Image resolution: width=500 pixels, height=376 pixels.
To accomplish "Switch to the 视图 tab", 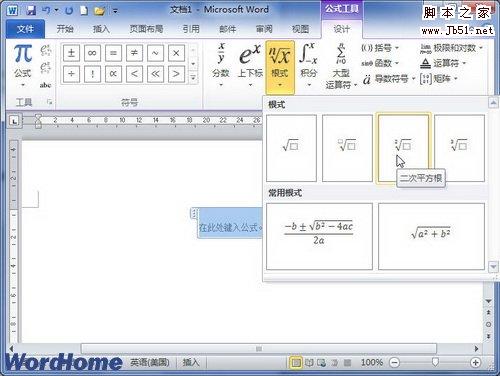I will 300,29.
